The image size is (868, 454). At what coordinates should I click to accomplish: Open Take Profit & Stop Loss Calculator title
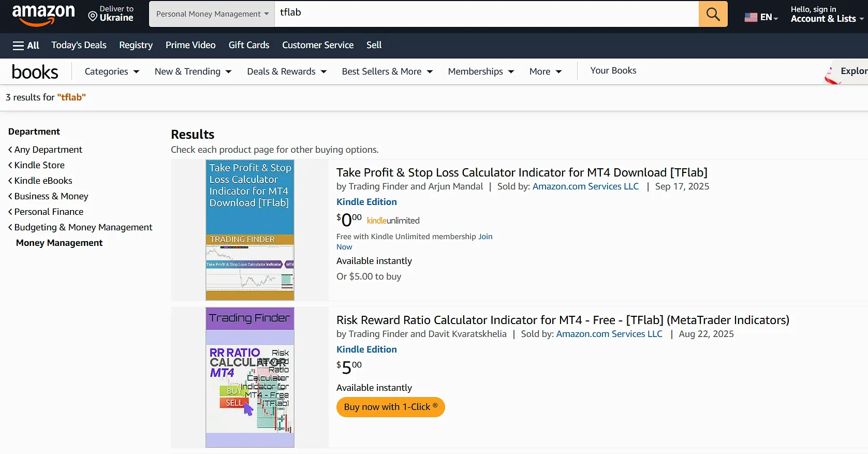[x=521, y=172]
